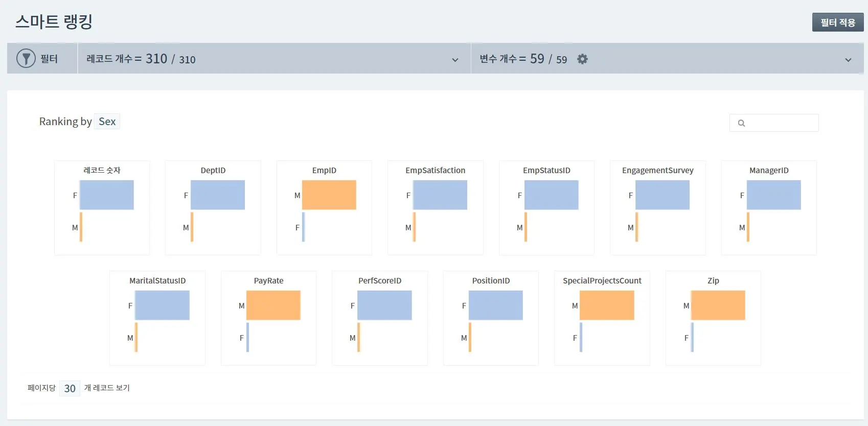Open the SpecialProjectsCount chart card
This screenshot has width=868, height=426.
[x=602, y=318]
